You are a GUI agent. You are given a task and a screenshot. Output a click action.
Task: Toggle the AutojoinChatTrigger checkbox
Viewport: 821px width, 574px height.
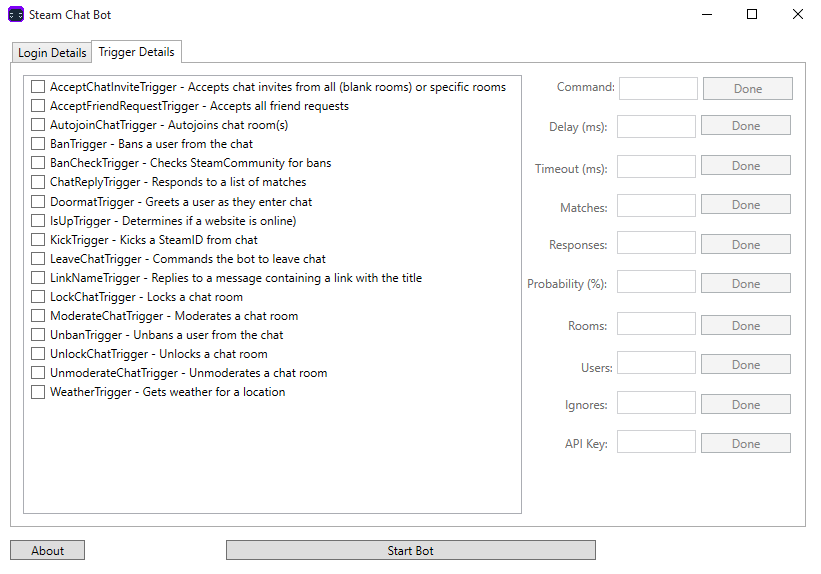click(38, 125)
